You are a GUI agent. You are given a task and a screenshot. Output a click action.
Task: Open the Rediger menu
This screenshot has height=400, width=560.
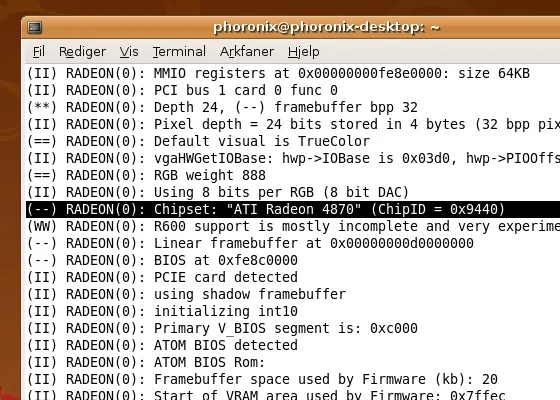pos(82,52)
